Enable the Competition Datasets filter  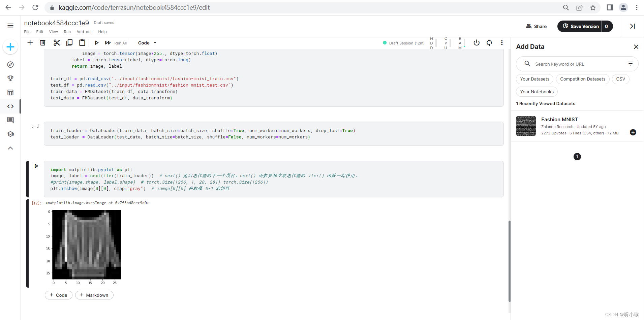pyautogui.click(x=583, y=79)
